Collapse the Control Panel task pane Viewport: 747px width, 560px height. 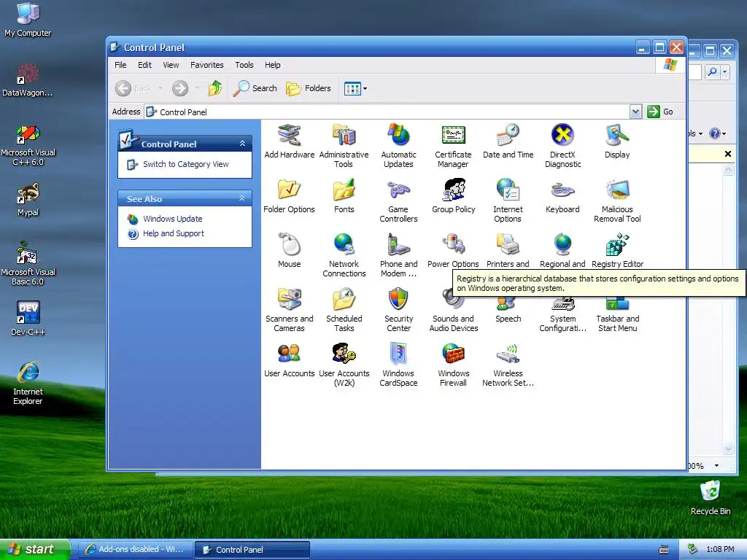pos(242,144)
